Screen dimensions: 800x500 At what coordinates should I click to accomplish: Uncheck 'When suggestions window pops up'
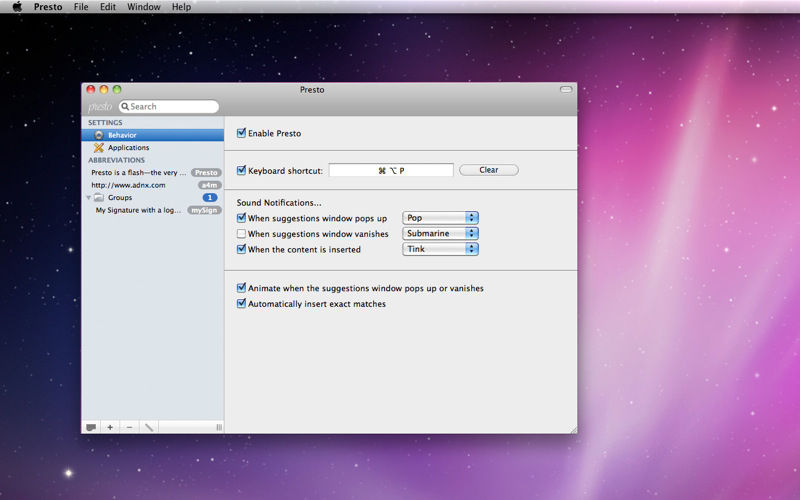point(241,218)
